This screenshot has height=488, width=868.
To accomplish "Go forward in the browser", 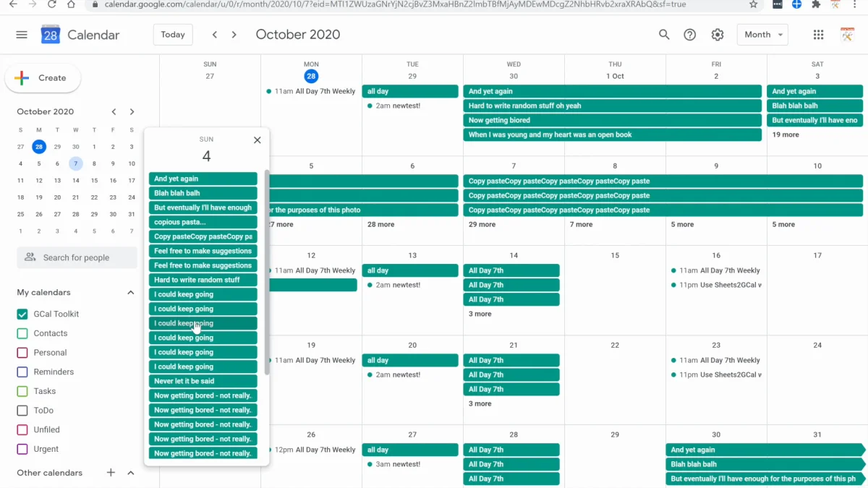I will click(32, 4).
